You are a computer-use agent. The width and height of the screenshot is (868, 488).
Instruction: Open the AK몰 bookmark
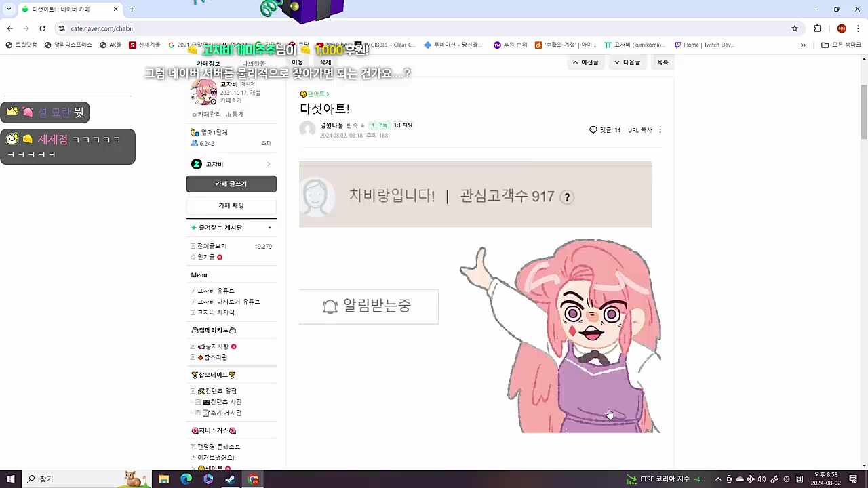[x=111, y=45]
